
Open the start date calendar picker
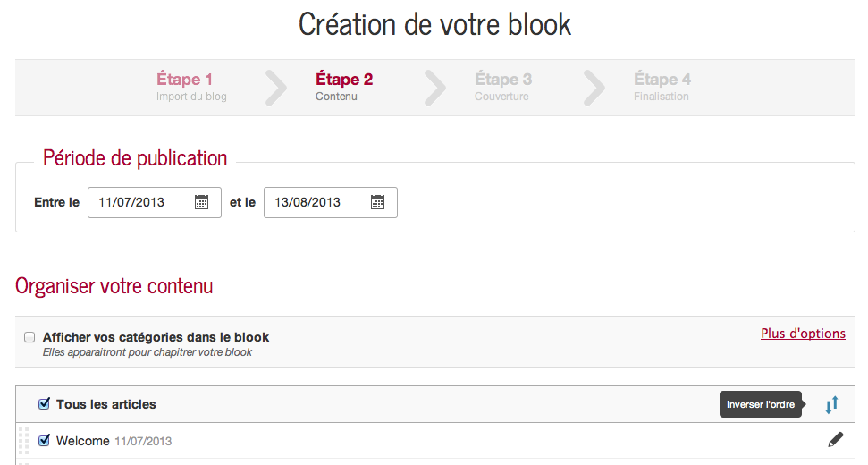tap(201, 202)
